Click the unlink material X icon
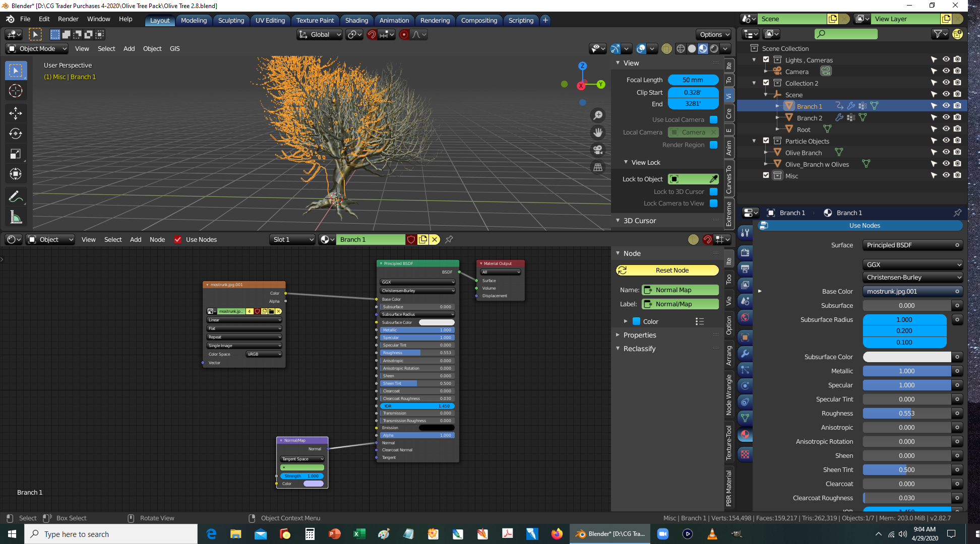980x544 pixels. [x=435, y=239]
